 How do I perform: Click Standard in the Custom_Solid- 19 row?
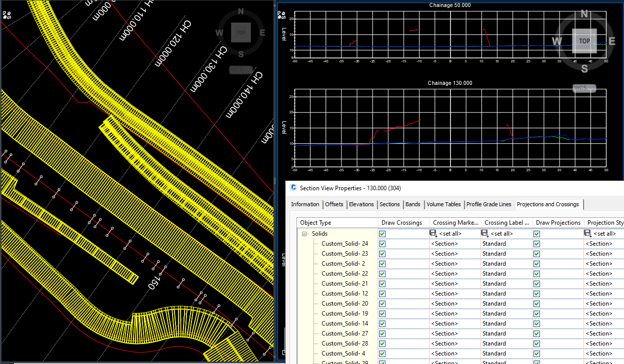[494, 314]
